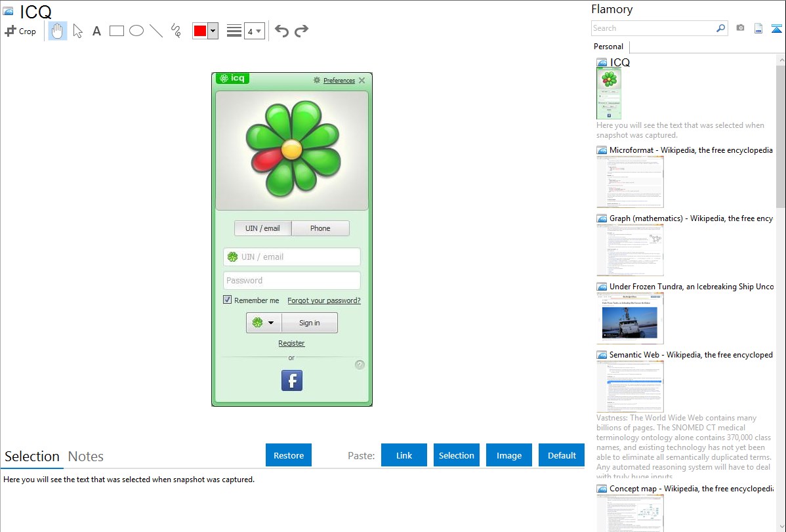The width and height of the screenshot is (786, 532).
Task: Undo the last edit
Action: coord(281,31)
